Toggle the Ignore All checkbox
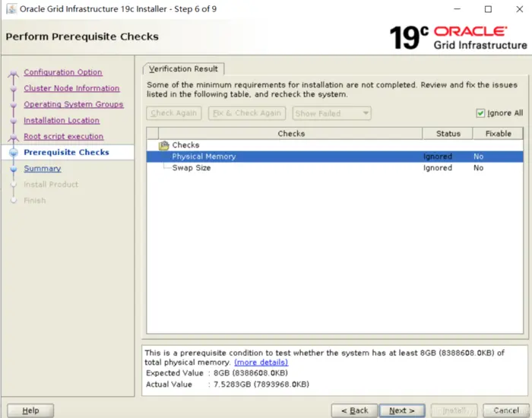Screen dimensions: 532x418 [480, 113]
